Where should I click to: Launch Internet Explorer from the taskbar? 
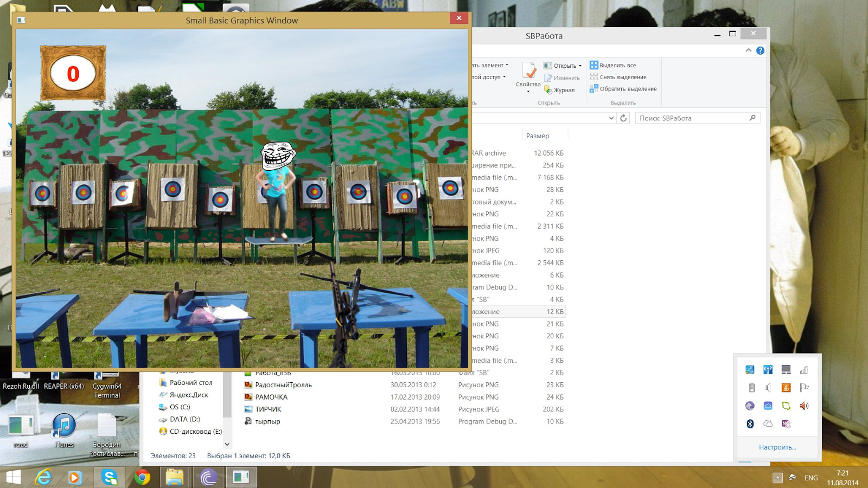coord(43,477)
